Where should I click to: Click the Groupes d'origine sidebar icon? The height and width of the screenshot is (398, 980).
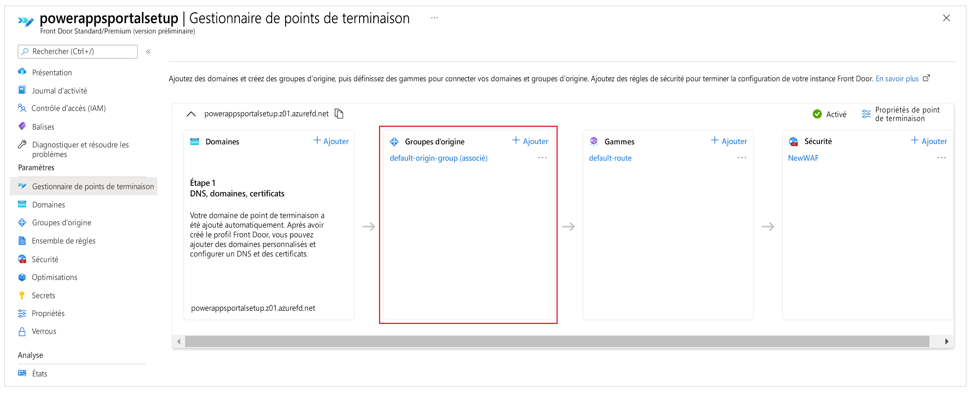[22, 223]
